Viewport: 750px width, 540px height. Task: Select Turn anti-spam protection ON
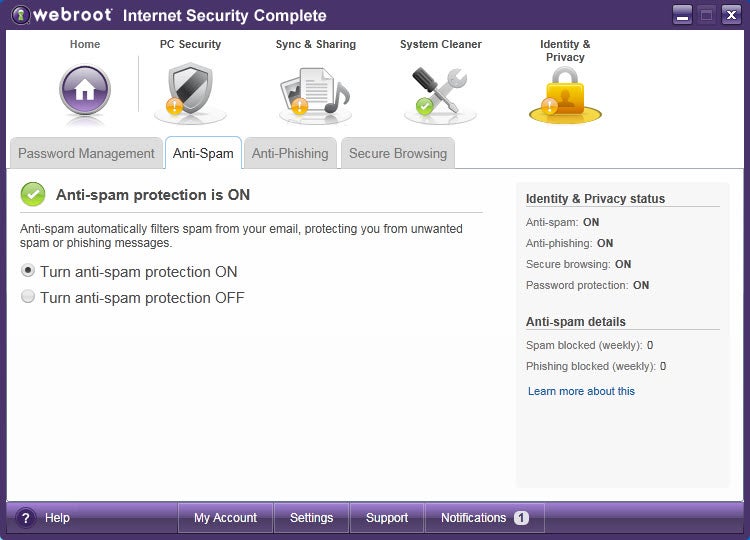coord(28,271)
